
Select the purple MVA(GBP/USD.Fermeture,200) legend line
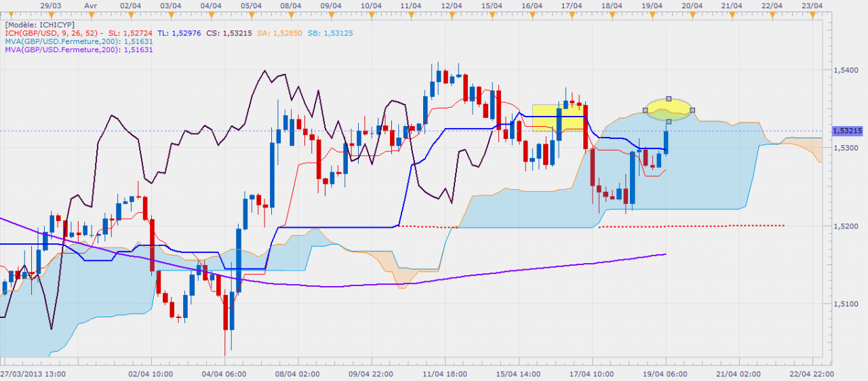(x=78, y=49)
